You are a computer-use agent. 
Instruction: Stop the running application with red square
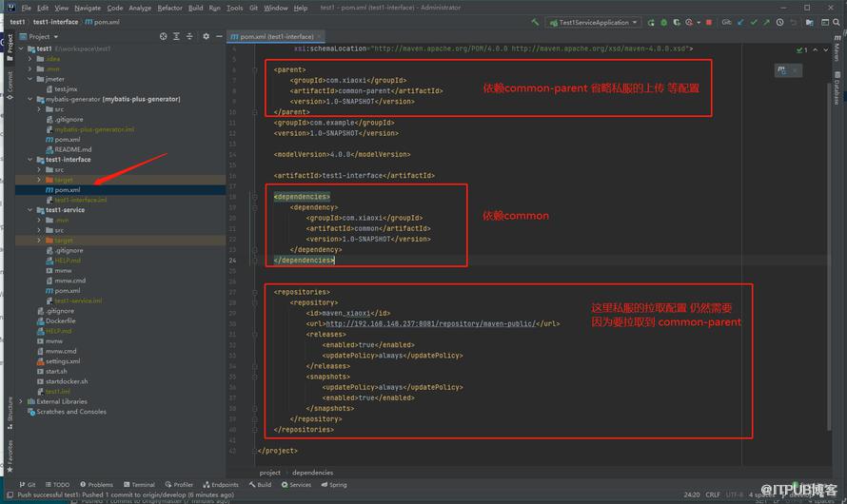pyautogui.click(x=709, y=23)
